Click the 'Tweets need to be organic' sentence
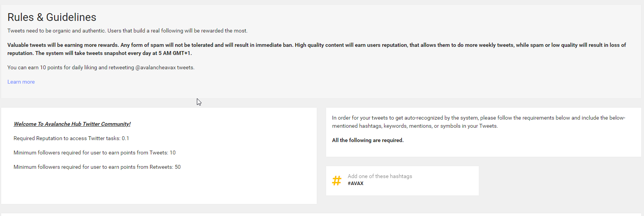Image resolution: width=644 pixels, height=216 pixels. point(56,31)
